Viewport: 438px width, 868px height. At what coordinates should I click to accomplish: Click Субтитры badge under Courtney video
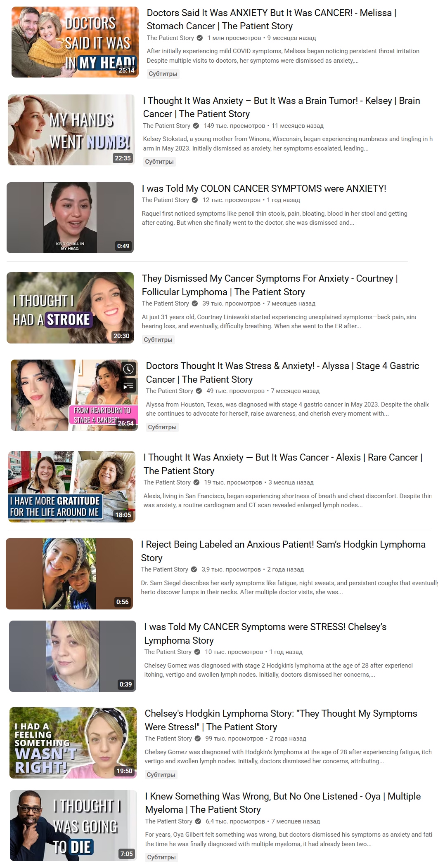point(158,340)
